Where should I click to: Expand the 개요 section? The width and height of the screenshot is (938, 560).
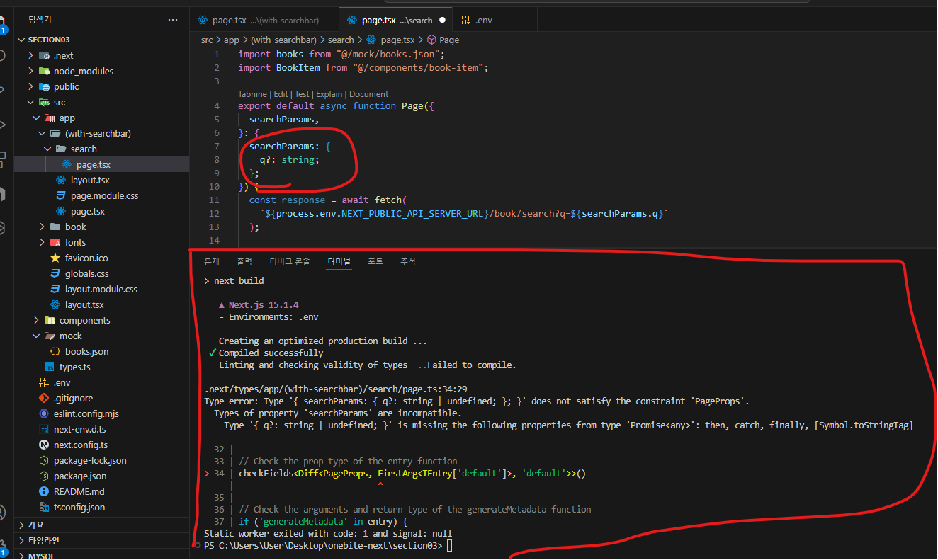pyautogui.click(x=22, y=525)
